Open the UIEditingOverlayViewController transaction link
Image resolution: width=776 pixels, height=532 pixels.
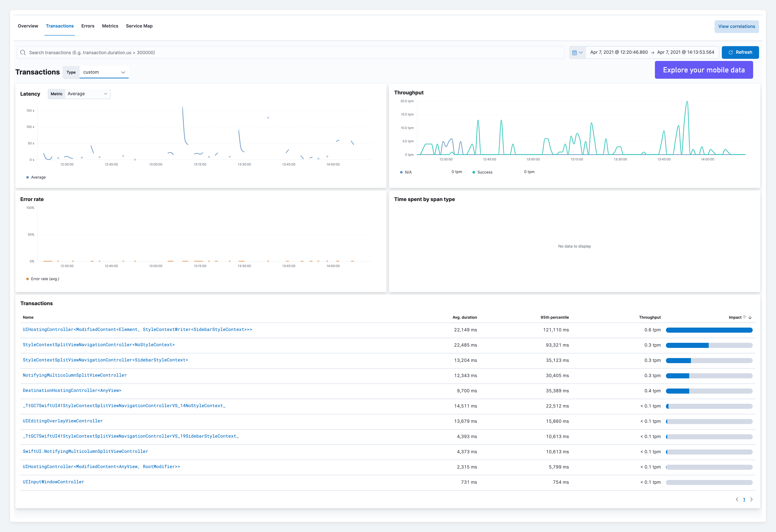click(x=62, y=421)
